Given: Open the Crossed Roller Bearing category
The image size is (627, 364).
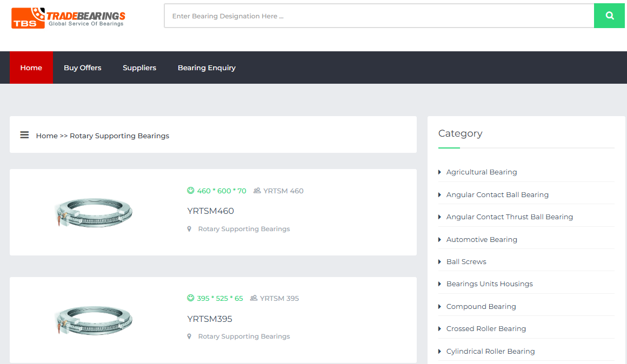Looking at the screenshot, I should pos(486,329).
